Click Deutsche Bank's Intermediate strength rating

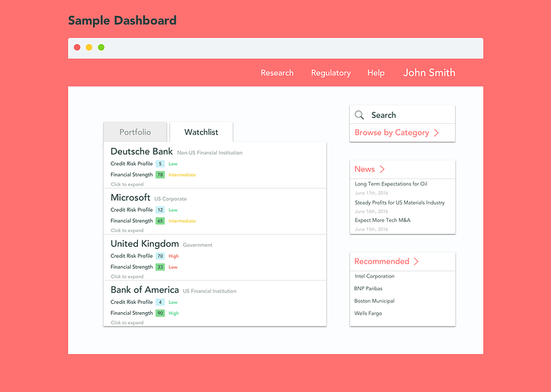point(182,175)
